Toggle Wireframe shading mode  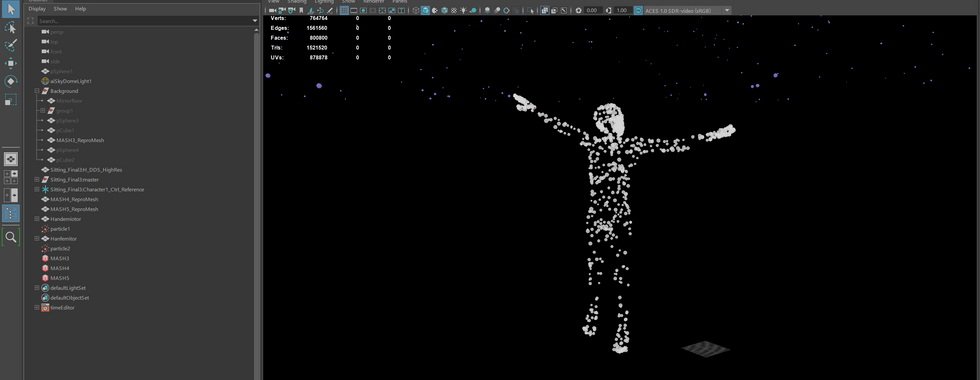(x=415, y=11)
